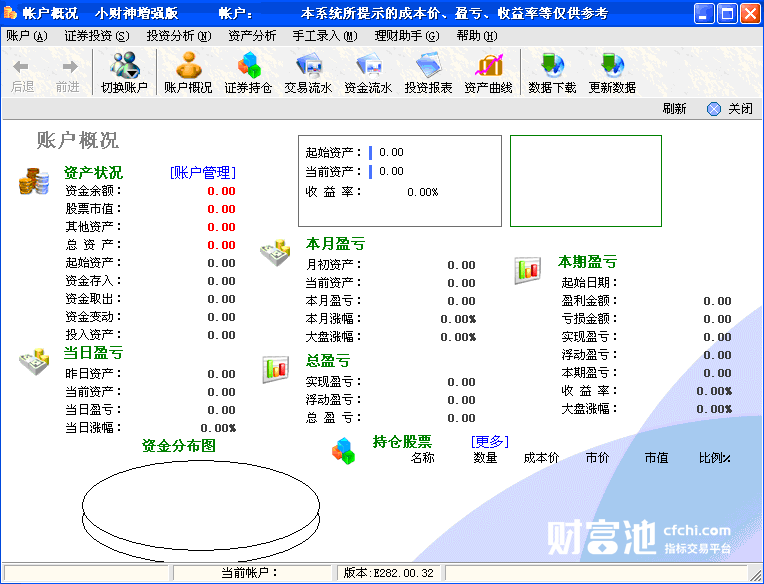Click the 资金余额 label

point(93,190)
